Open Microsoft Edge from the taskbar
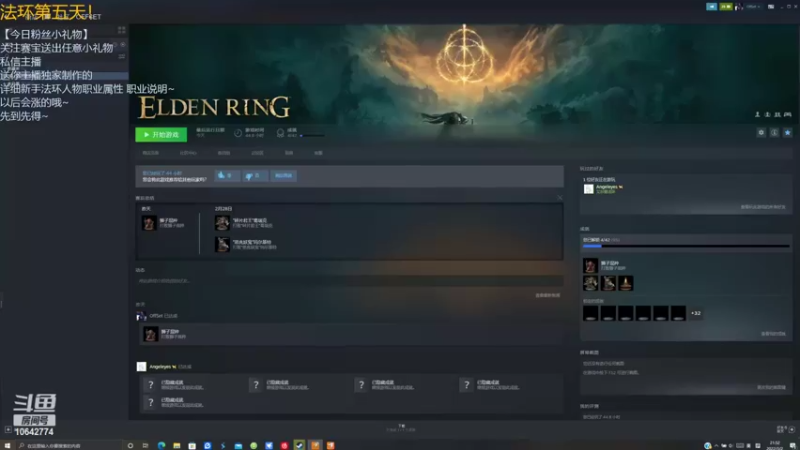Viewport: 800px width, 450px height. coord(161,445)
